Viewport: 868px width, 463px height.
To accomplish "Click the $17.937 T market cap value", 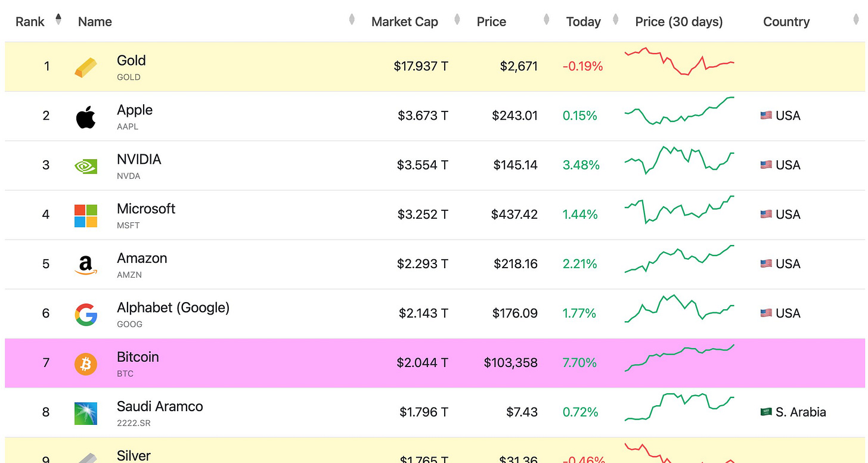I will 421,66.
